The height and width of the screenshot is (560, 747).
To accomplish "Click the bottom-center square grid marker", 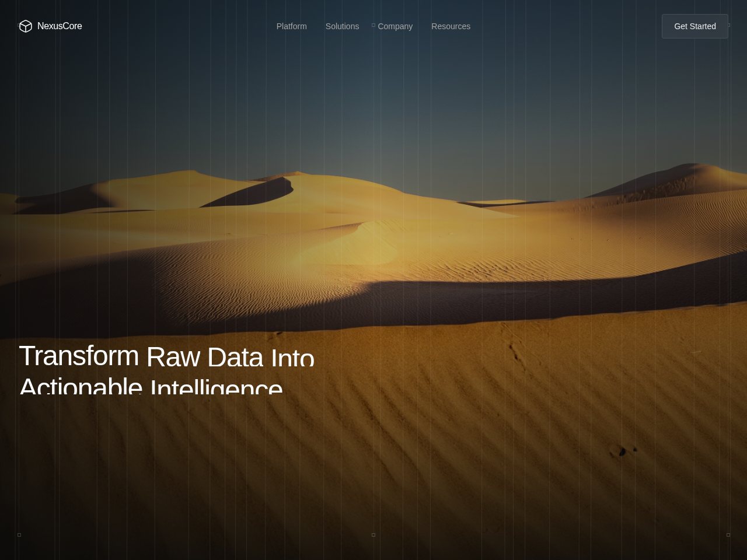I will (373, 535).
